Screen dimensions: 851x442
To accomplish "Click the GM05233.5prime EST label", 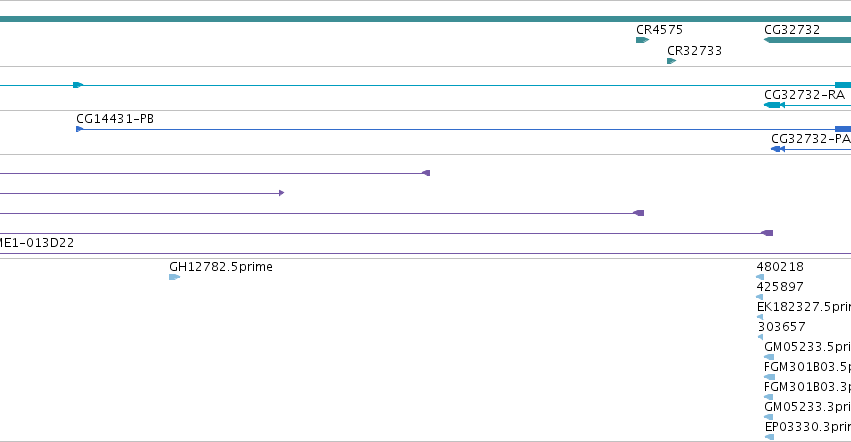I will [x=808, y=347].
